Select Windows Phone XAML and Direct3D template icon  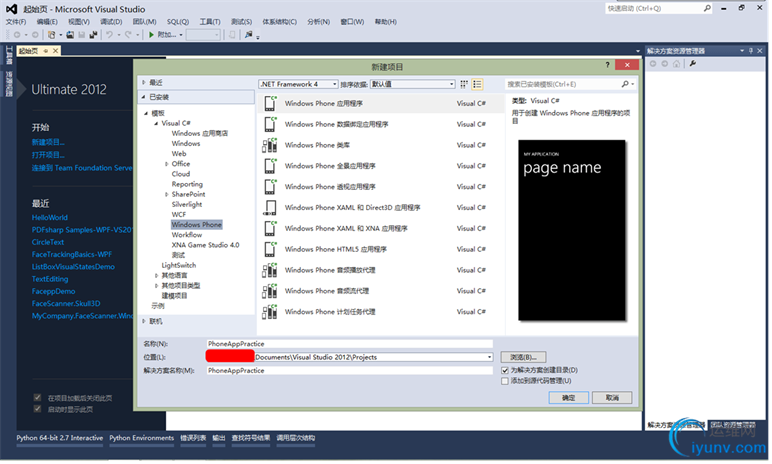click(270, 208)
